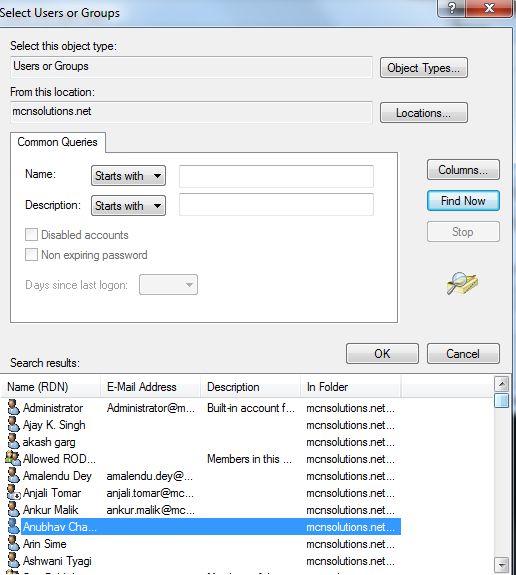Click the Find Now button
The width and height of the screenshot is (516, 575).
tap(463, 201)
